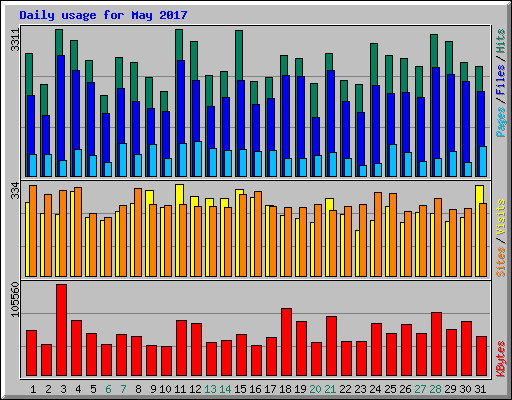Select day 31 on the x-axis

[480, 389]
